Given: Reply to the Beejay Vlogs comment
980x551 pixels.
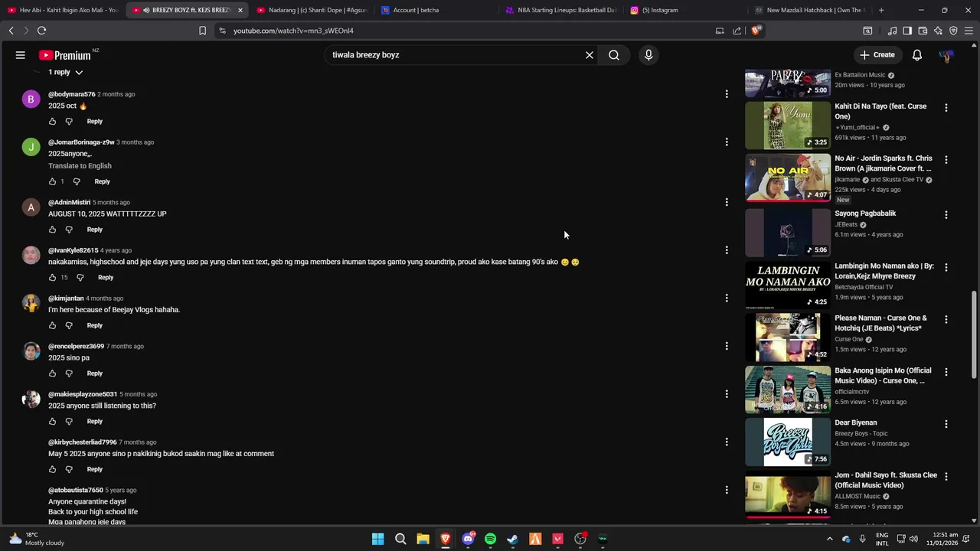Looking at the screenshot, I should point(94,325).
